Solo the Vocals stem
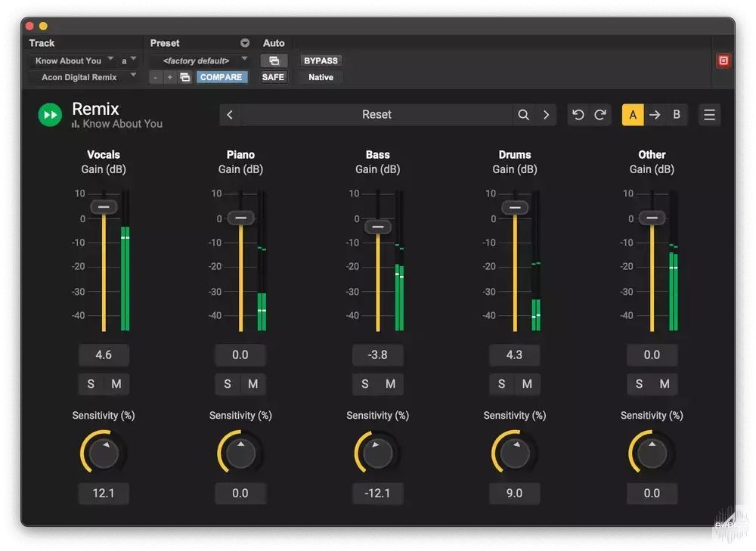The height and width of the screenshot is (551, 756). point(91,384)
